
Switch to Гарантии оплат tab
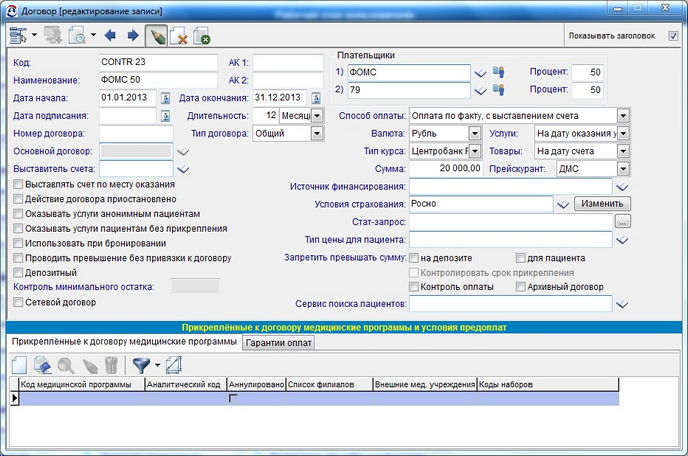click(279, 343)
